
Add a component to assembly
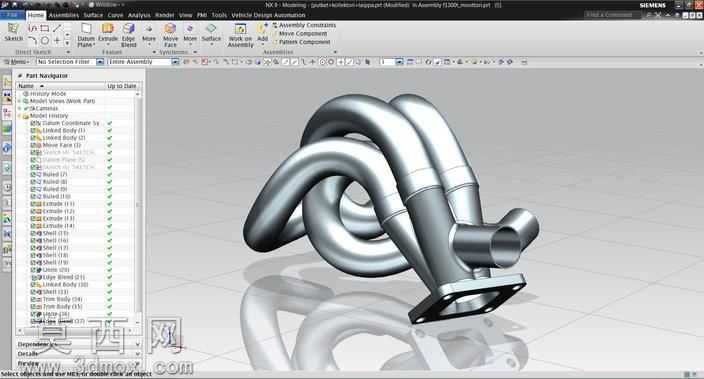pos(262,33)
